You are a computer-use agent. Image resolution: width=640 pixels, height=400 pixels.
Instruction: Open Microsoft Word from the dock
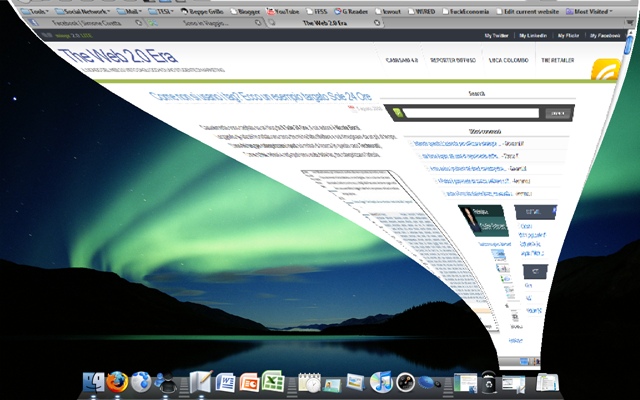coord(225,382)
